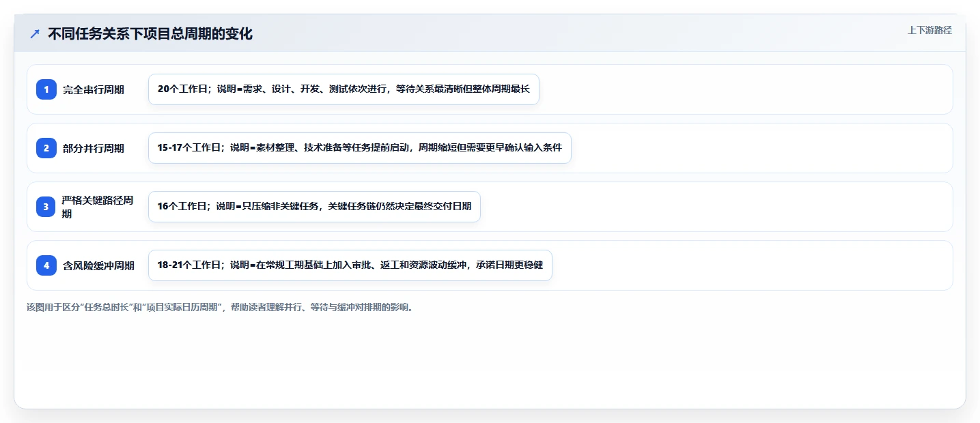Viewport: 980px width, 423px height.
Task: Click number badge 4 for 含风险缓冲周期
Action: [x=46, y=265]
